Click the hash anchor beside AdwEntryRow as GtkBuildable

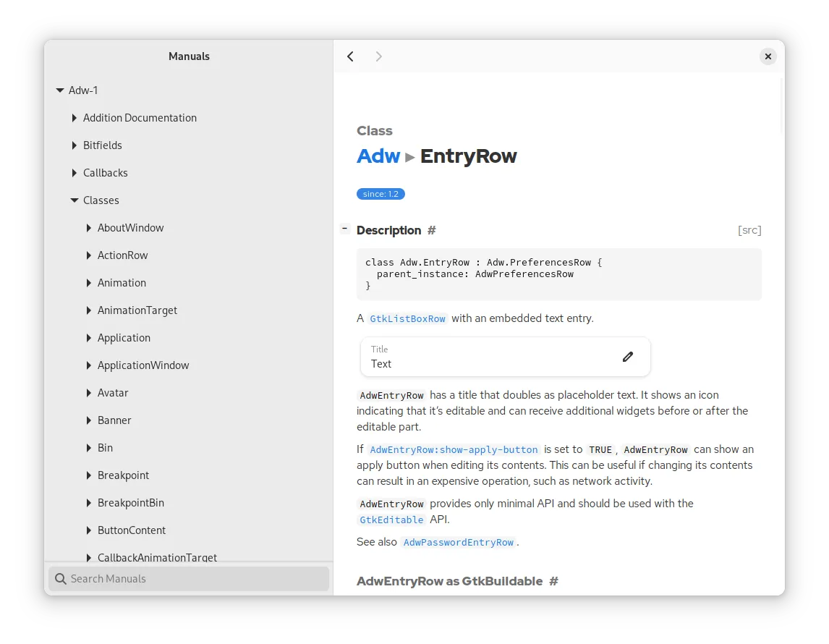pyautogui.click(x=553, y=581)
